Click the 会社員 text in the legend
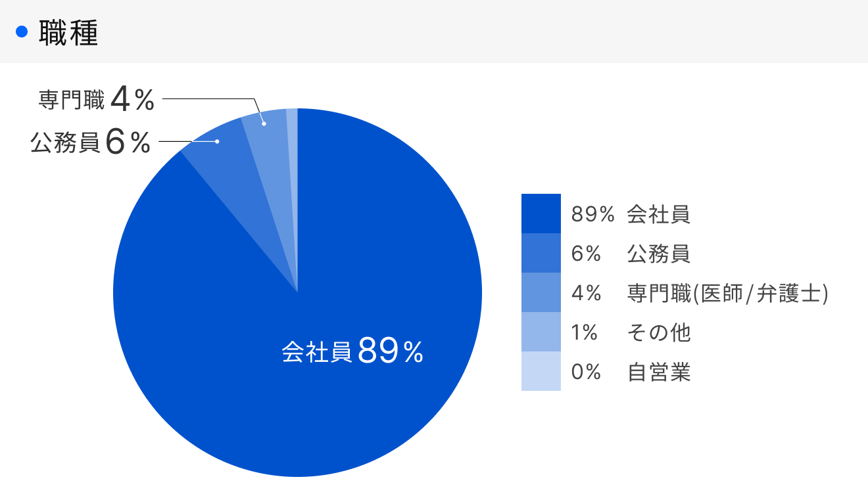The image size is (868, 494). (658, 214)
